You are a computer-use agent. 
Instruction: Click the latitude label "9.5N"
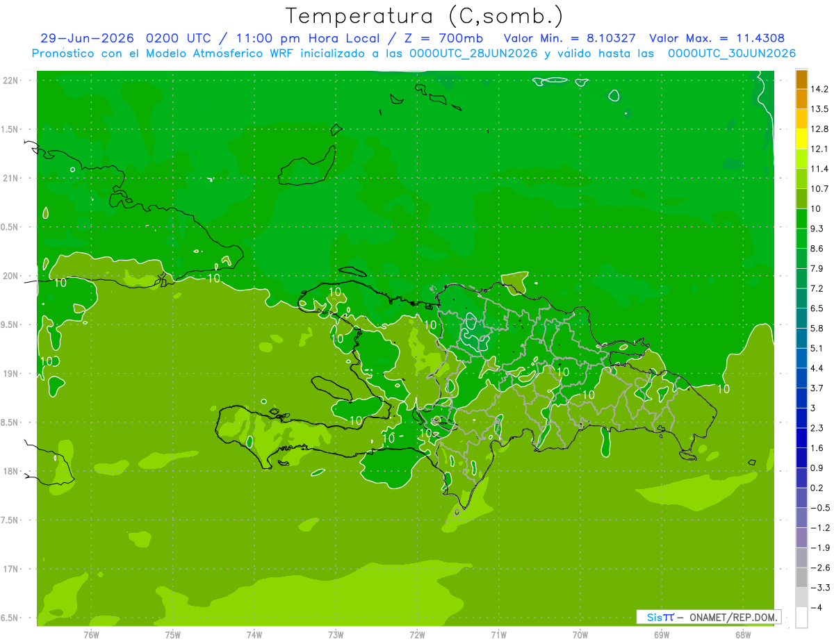[x=10, y=324]
